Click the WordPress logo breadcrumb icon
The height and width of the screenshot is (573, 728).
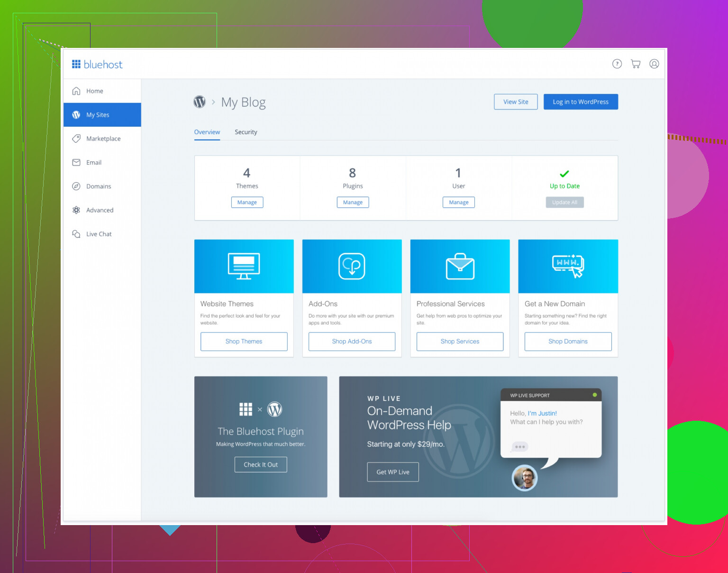[x=200, y=102]
